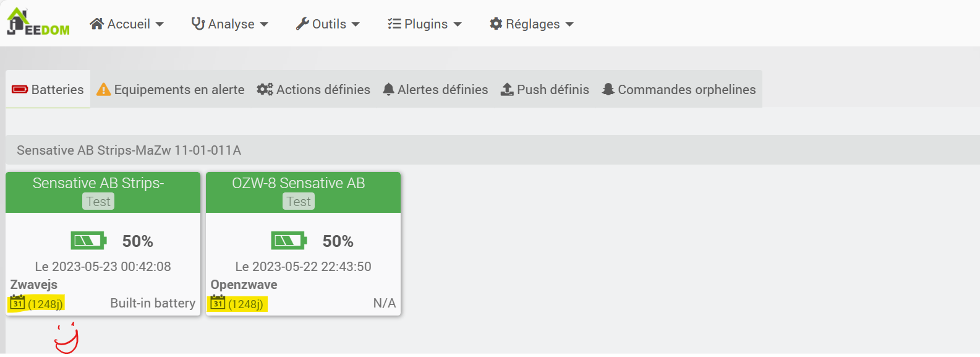Click the upload icon next to Push définis
Image resolution: width=980 pixels, height=357 pixels.
(507, 90)
